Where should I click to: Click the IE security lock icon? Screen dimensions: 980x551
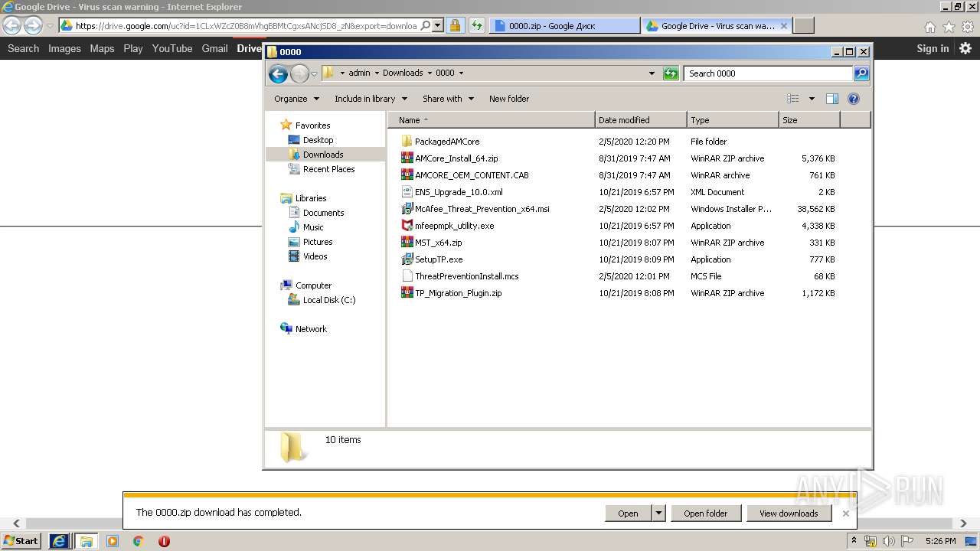pos(455,26)
